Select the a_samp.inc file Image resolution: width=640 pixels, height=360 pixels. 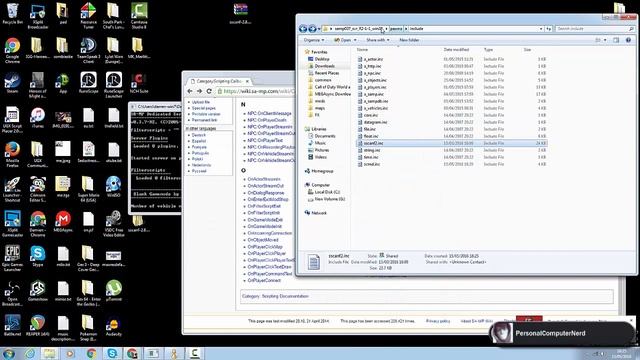click(x=373, y=94)
